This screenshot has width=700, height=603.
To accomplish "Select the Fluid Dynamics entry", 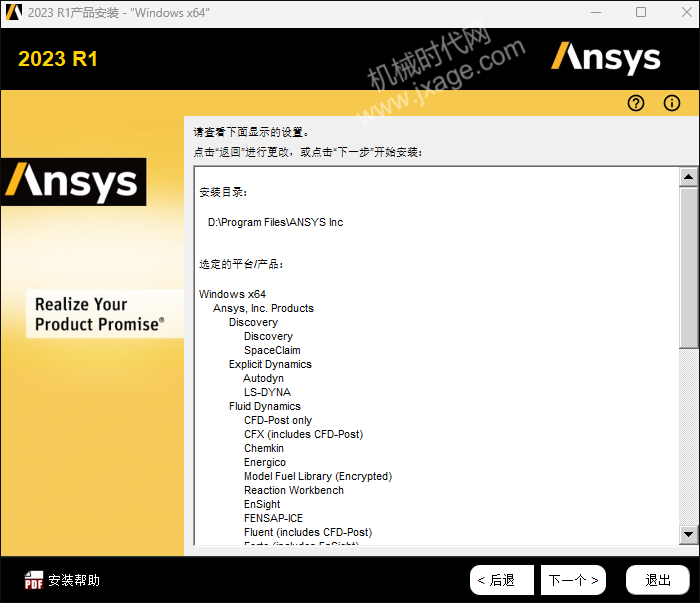I will pyautogui.click(x=265, y=406).
